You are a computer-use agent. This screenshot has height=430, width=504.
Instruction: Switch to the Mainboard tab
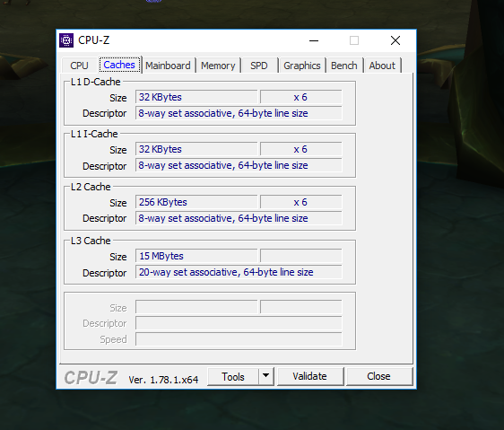(x=168, y=66)
